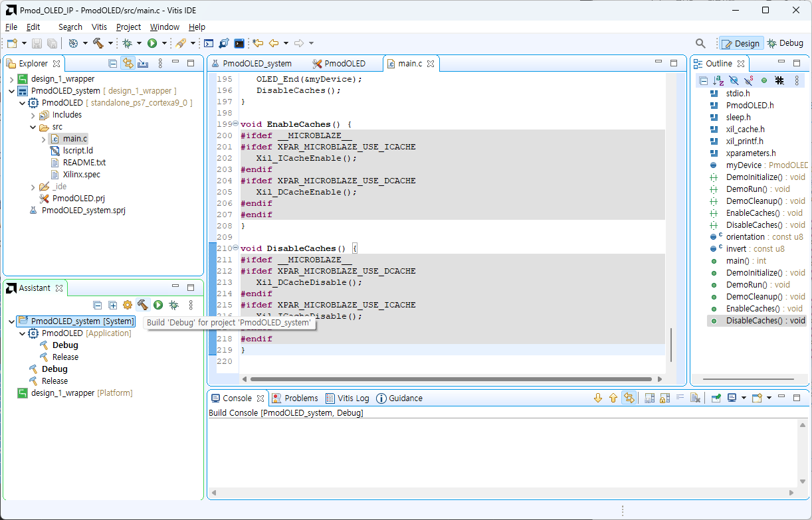The width and height of the screenshot is (812, 520).
Task: Collapse fold marker at line 199 EnableCaches
Action: 235,124
